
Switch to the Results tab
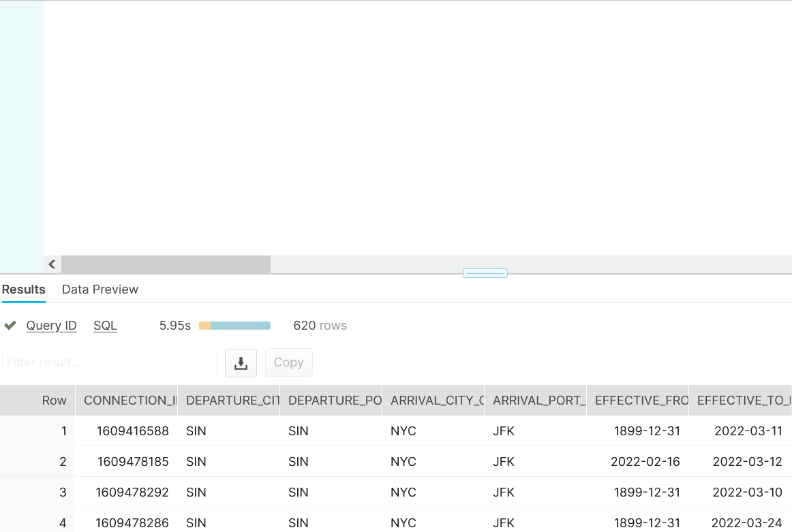(24, 290)
